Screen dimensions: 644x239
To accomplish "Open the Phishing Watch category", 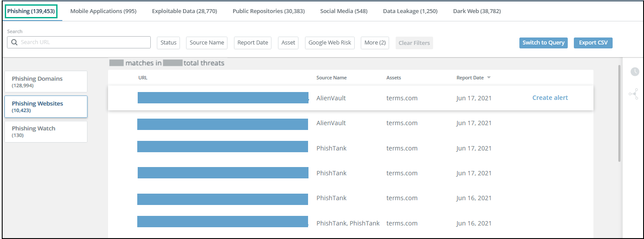I will click(x=46, y=131).
